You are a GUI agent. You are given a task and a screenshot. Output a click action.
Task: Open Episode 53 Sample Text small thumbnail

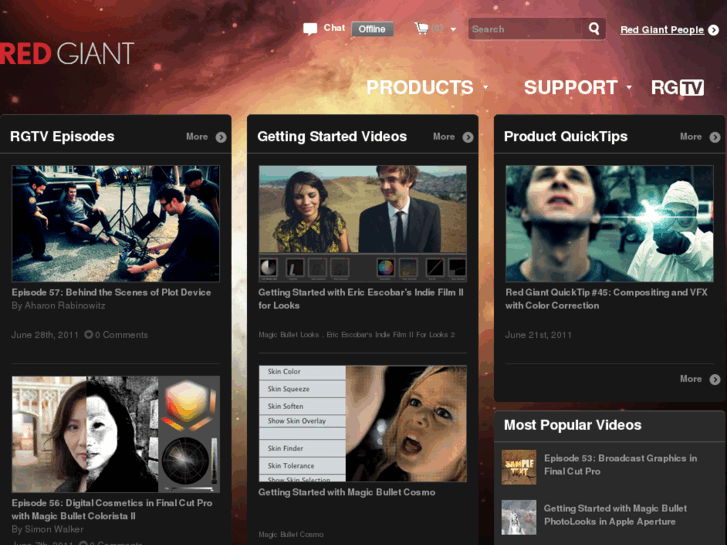(519, 467)
